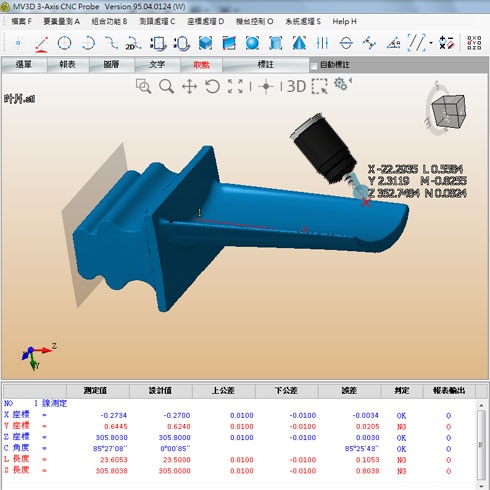Select the rounded slot measurement tool
490x490 pixels.
coord(182,43)
